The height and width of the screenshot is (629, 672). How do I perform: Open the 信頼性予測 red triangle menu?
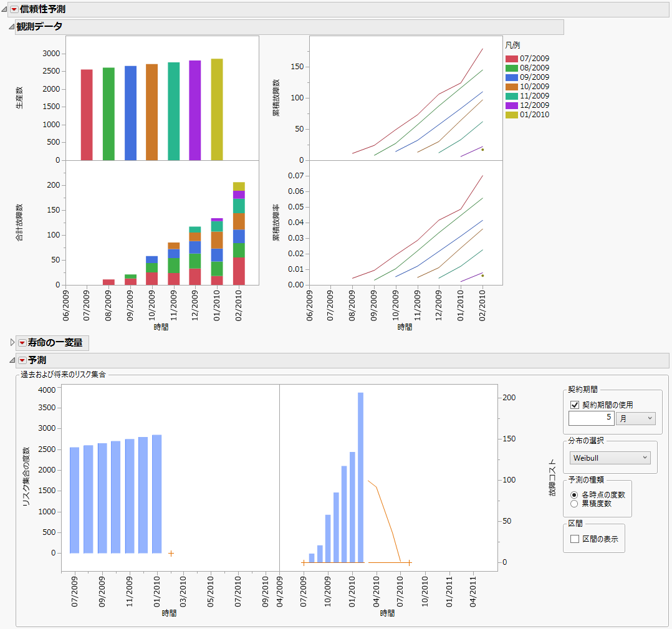pos(14,9)
